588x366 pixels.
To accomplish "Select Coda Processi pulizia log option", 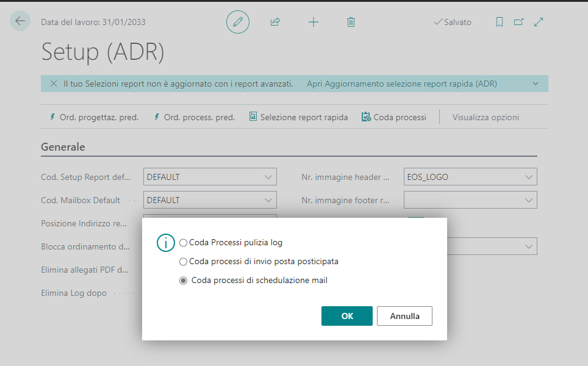I will [184, 243].
